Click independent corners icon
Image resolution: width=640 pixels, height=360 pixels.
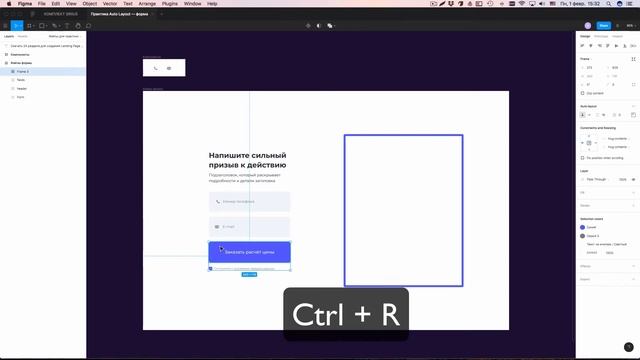coord(633,84)
